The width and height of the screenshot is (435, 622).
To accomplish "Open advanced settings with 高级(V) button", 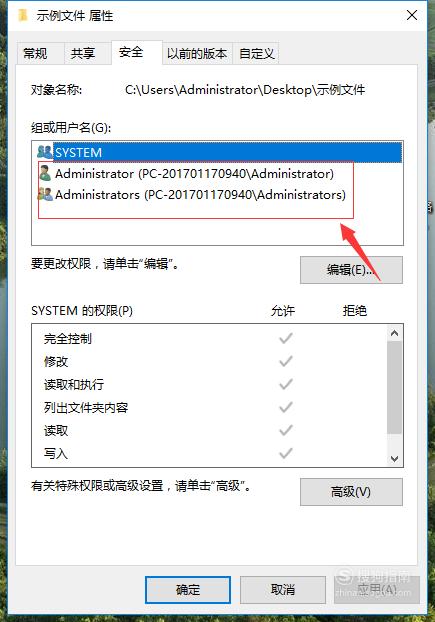I will click(351, 492).
